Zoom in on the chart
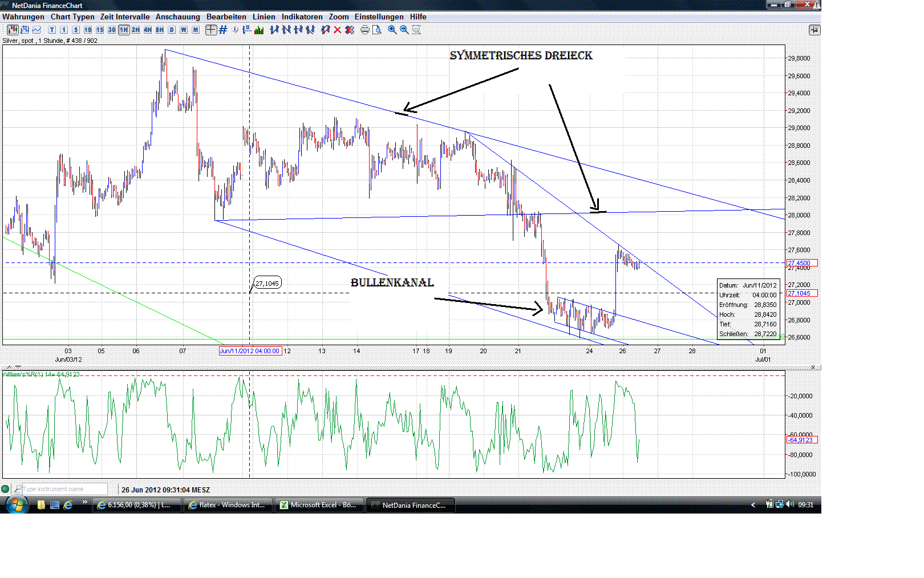924x578 pixels. tap(392, 30)
